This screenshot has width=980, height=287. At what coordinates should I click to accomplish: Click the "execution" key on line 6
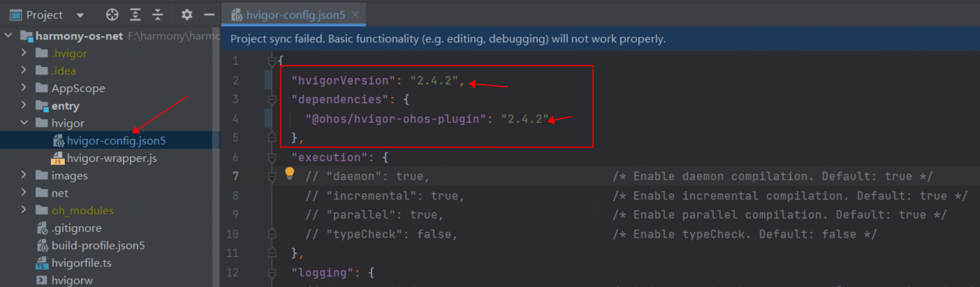point(329,157)
